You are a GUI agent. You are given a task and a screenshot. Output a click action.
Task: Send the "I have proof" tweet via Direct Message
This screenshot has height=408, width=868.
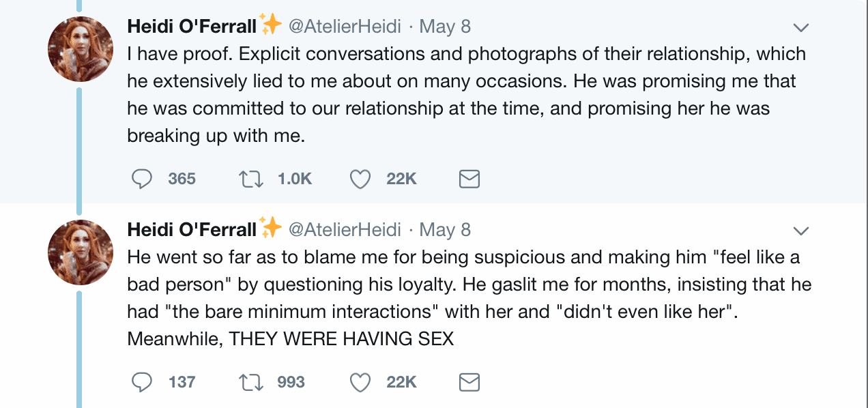pyautogui.click(x=469, y=179)
